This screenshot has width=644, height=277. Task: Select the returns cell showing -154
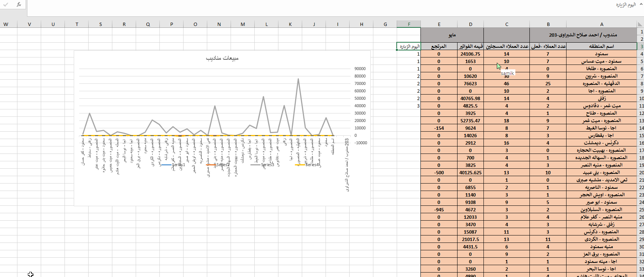pyautogui.click(x=439, y=128)
